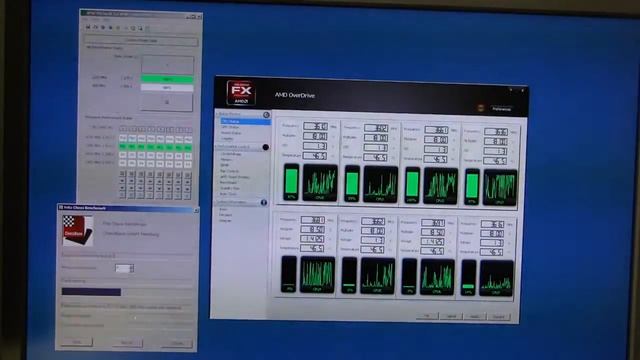Click first toolbar icon in top-left window
This screenshot has width=640, height=360.
tap(88, 27)
